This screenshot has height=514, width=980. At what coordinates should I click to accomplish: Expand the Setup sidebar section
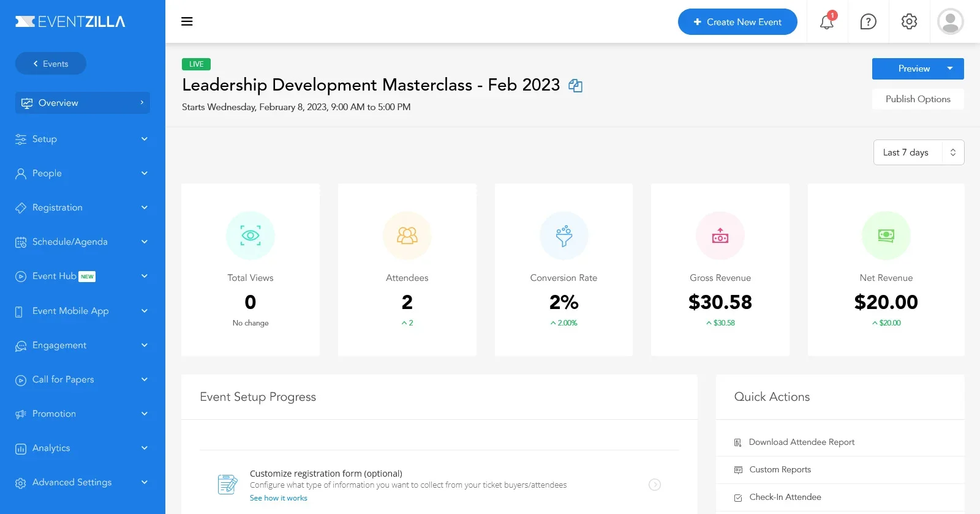82,139
